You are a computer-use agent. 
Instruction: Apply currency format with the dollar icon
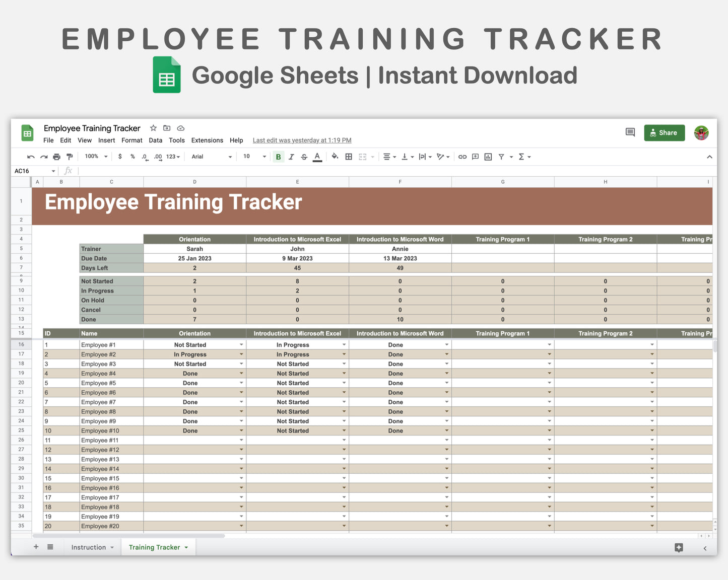coord(120,157)
